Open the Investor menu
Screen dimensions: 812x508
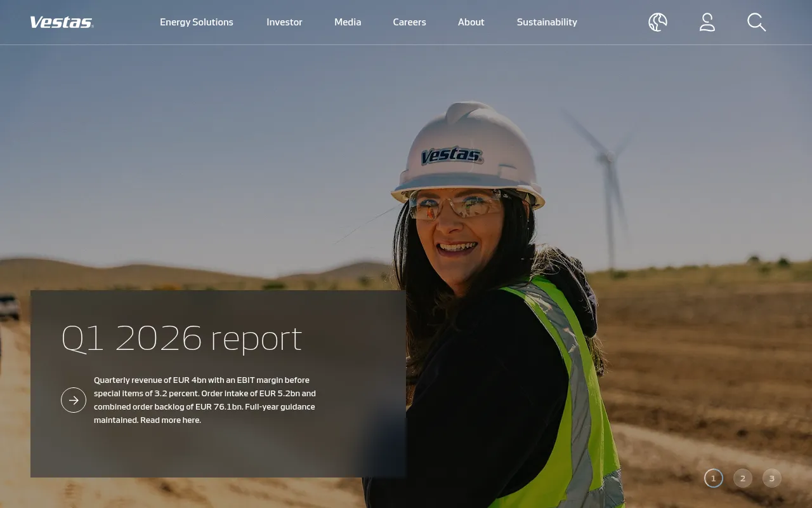click(284, 22)
